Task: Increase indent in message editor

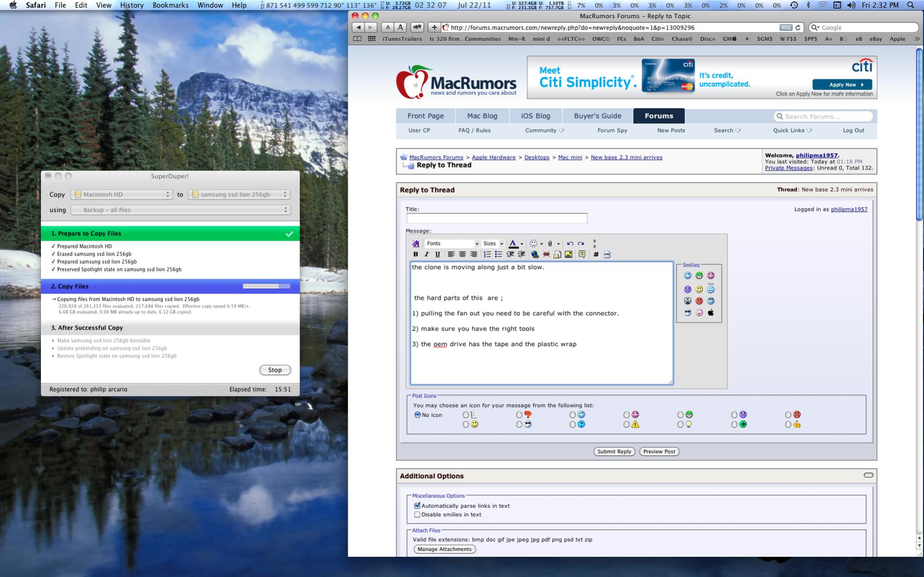Action: pyautogui.click(x=521, y=255)
